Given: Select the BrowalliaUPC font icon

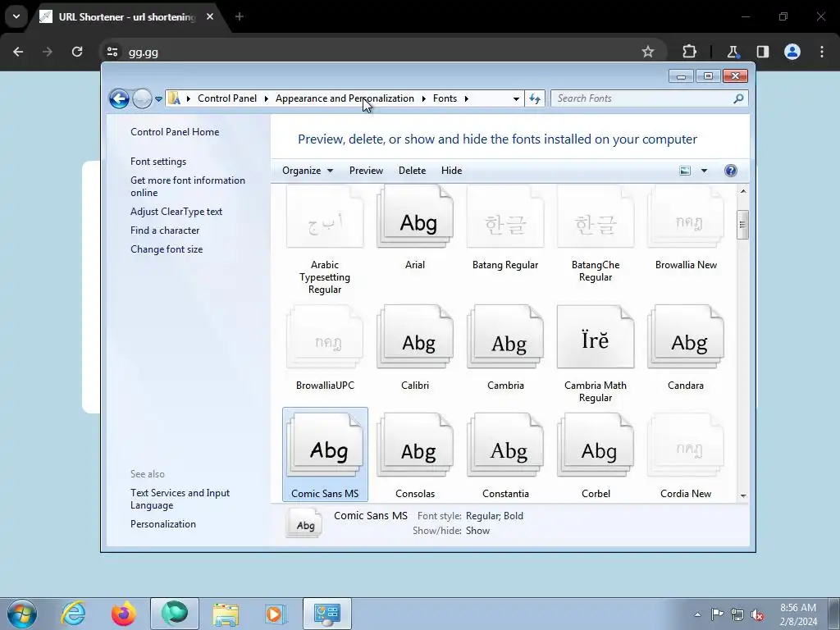Looking at the screenshot, I should click(325, 336).
